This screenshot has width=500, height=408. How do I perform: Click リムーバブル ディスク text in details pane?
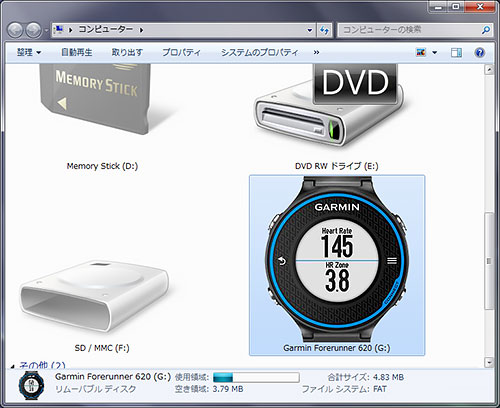click(96, 389)
